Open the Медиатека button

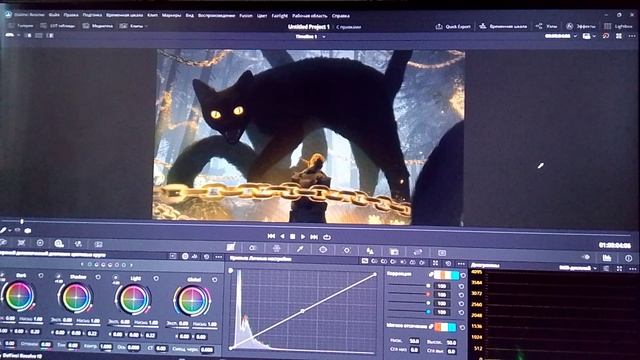click(98, 26)
